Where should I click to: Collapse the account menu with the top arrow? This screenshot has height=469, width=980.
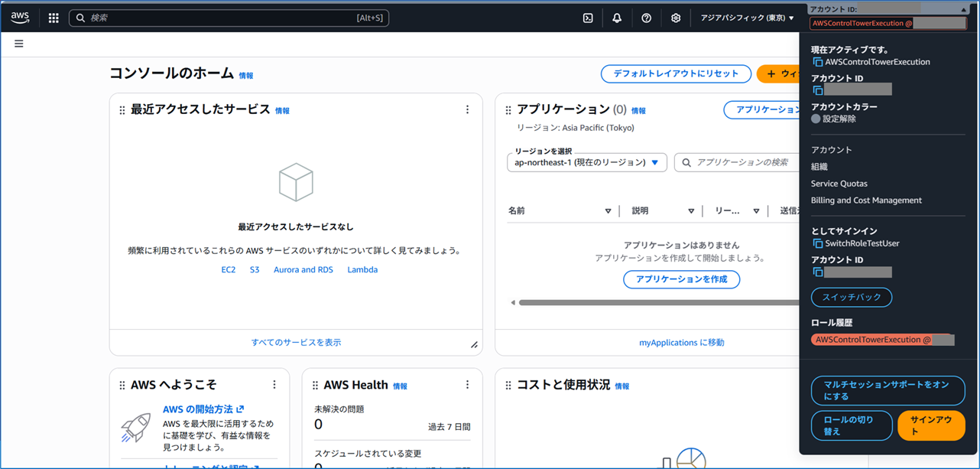962,8
